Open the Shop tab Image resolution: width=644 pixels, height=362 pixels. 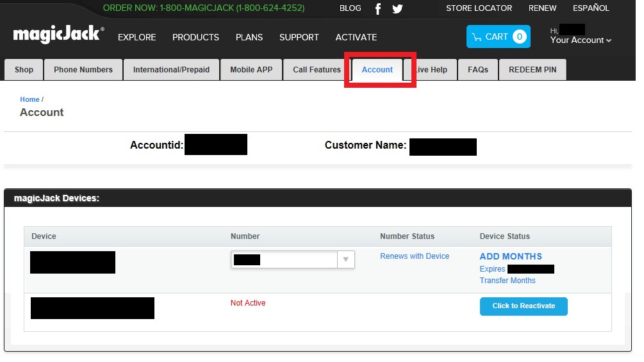[24, 70]
